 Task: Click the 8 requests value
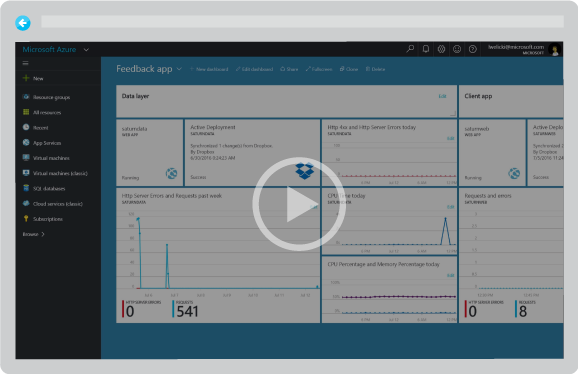point(523,312)
